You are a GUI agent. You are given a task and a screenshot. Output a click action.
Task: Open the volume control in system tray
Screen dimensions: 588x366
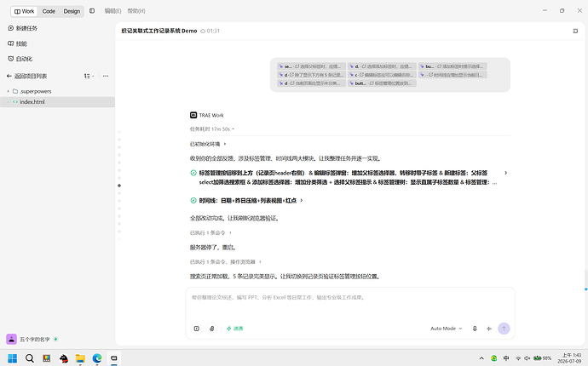[527, 358]
